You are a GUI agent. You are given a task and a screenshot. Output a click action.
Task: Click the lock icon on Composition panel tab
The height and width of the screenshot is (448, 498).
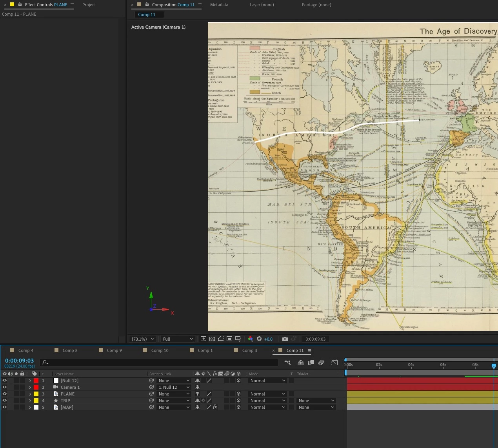point(147,5)
